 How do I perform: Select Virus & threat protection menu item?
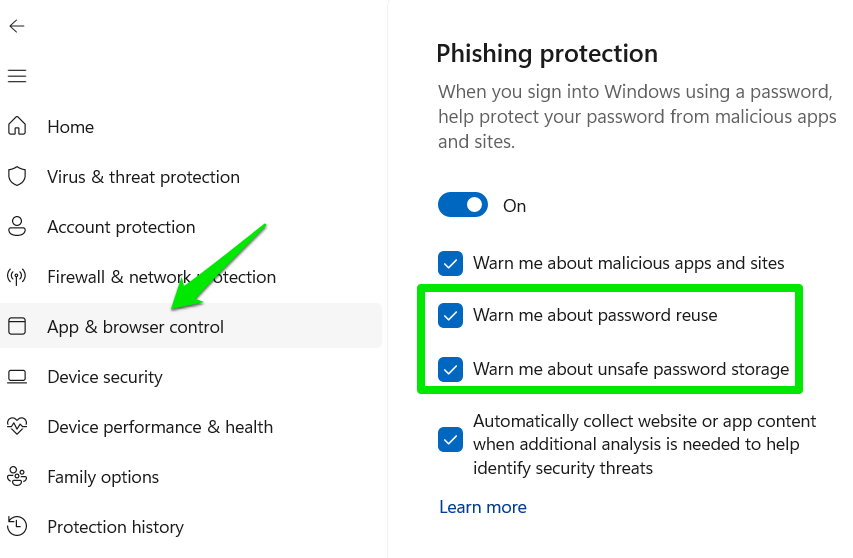[143, 177]
